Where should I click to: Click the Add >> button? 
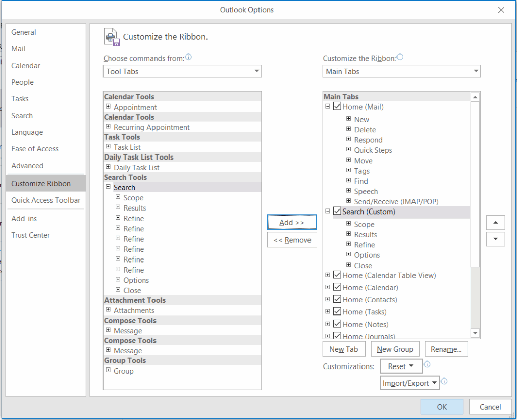pyautogui.click(x=292, y=222)
